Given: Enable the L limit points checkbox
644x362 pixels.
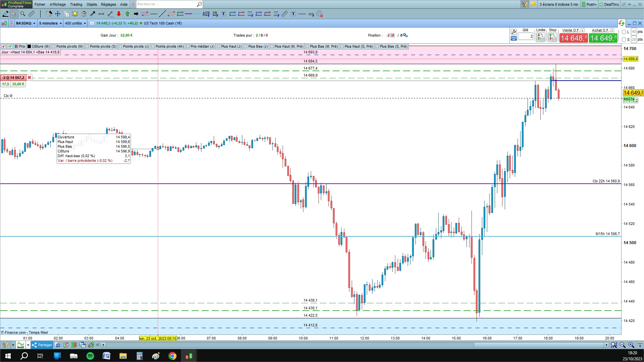Looking at the screenshot, I should coord(624,32).
